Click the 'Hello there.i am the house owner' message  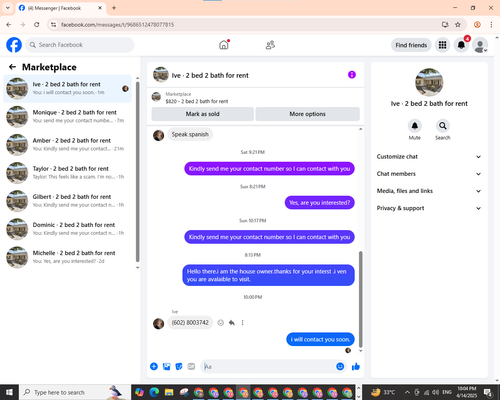(268, 275)
